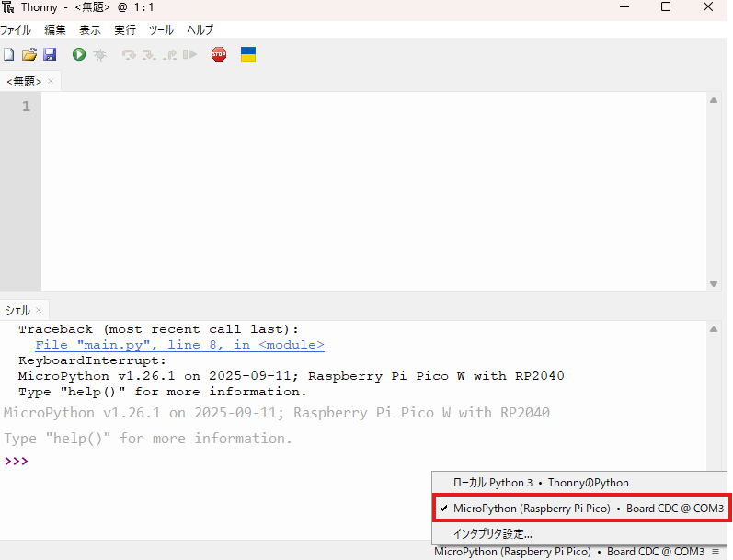Click the Resume debugging icon

coord(189,54)
